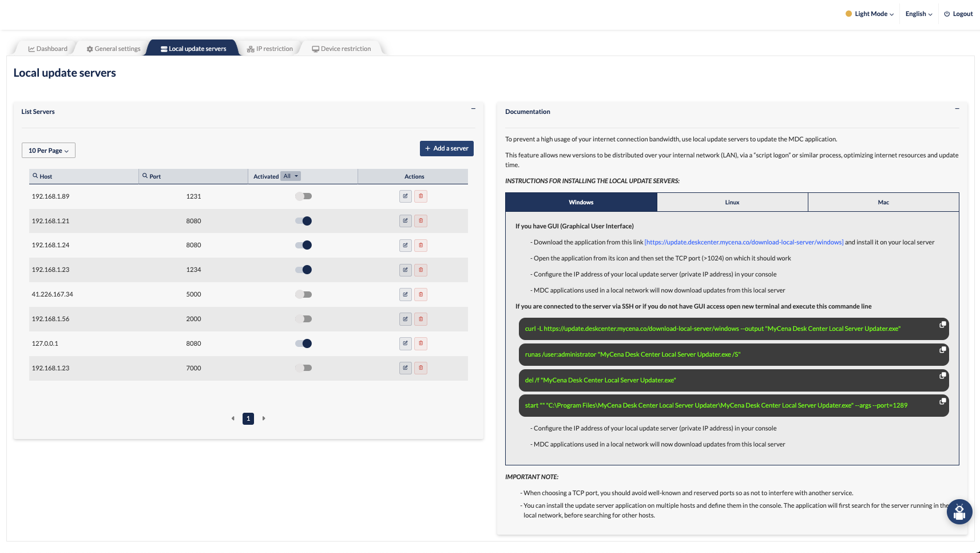Delete server 192.168.1.21
Image resolution: width=980 pixels, height=553 pixels.
[x=421, y=221]
